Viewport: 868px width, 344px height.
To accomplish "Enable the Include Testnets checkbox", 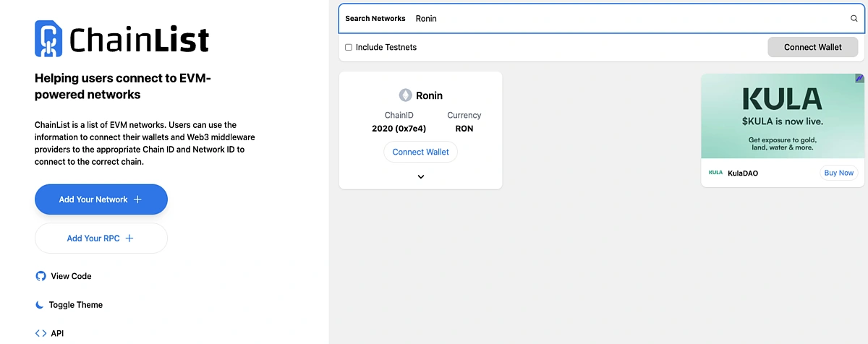I will click(x=349, y=48).
